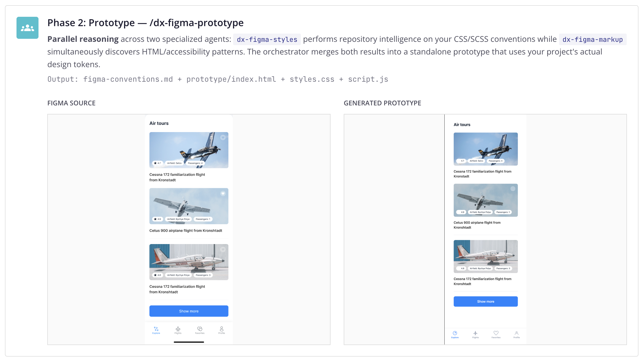Select the Favorites icon in the Figma source nav
The height and width of the screenshot is (361, 644).
(200, 329)
